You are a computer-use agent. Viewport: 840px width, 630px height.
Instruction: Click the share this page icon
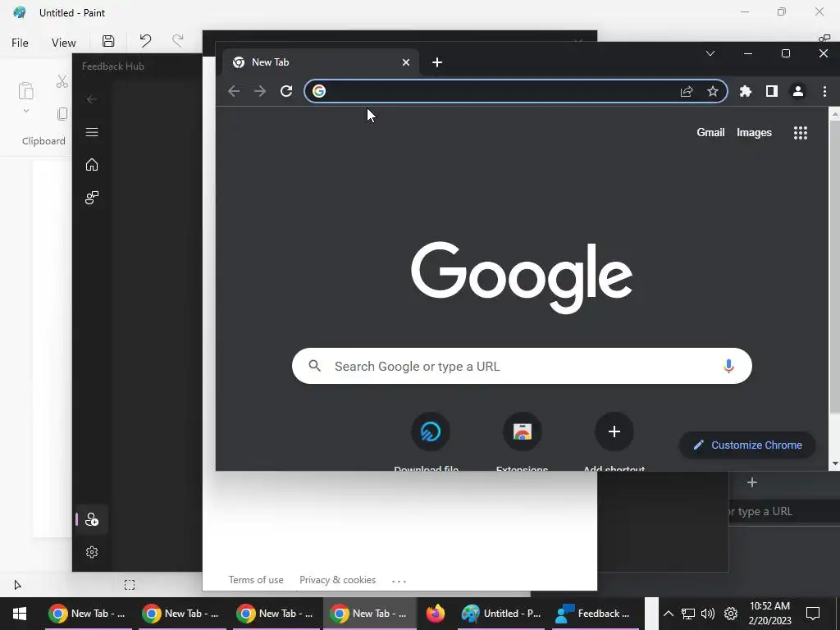point(687,92)
